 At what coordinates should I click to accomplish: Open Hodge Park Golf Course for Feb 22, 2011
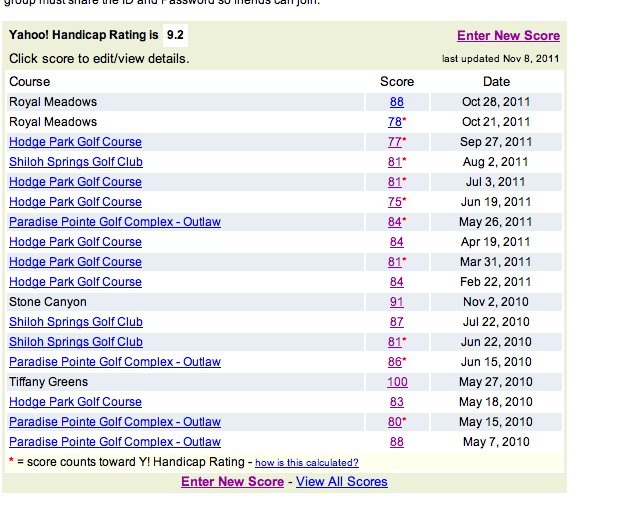[x=75, y=282]
